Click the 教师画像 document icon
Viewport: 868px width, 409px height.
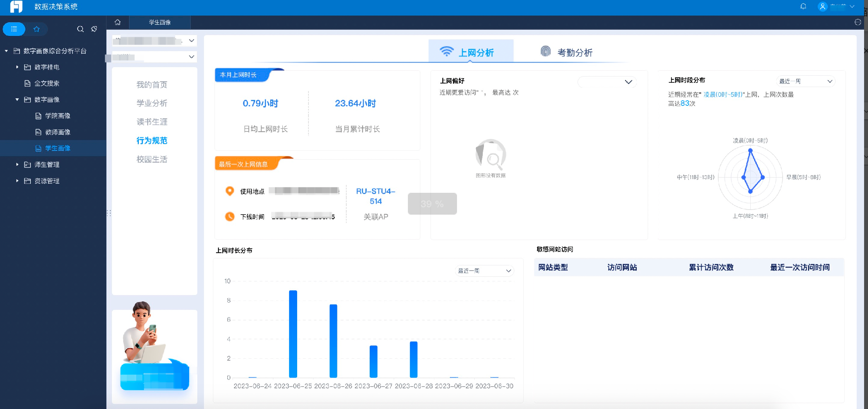[x=38, y=132]
